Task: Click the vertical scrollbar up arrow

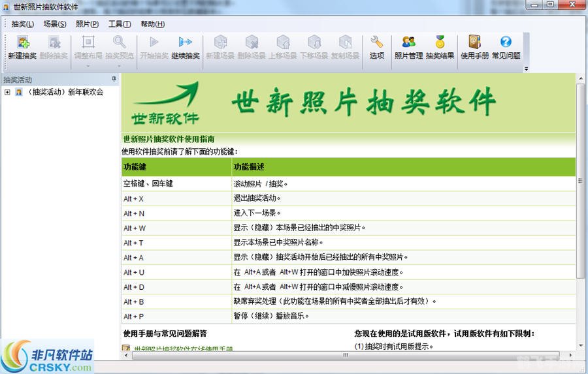Action: [581, 79]
